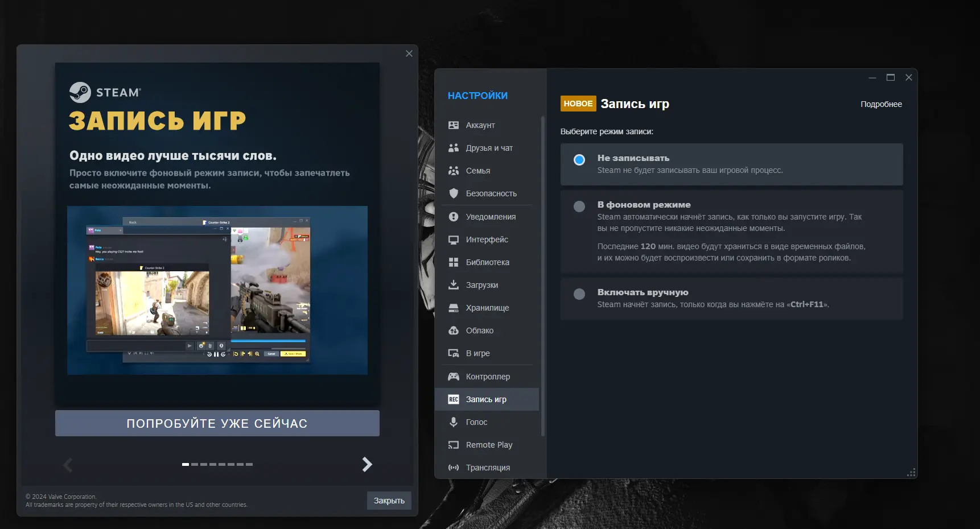Close the game recording promo with X

(x=409, y=53)
